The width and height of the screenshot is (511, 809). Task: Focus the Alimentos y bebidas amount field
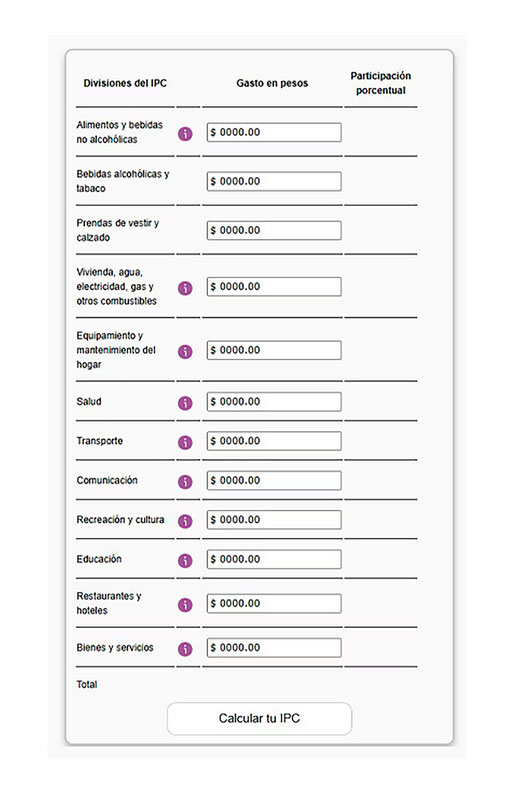(x=274, y=132)
